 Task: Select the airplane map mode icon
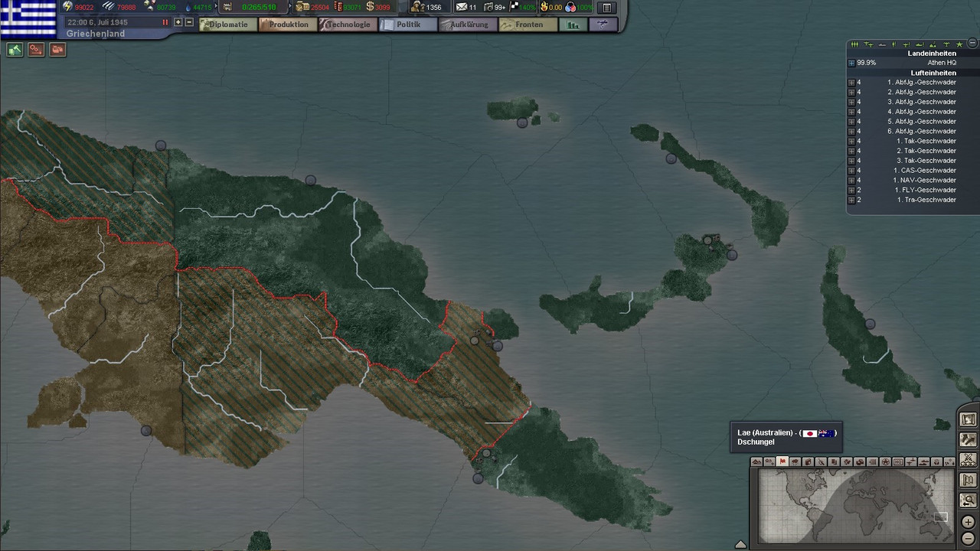point(911,461)
